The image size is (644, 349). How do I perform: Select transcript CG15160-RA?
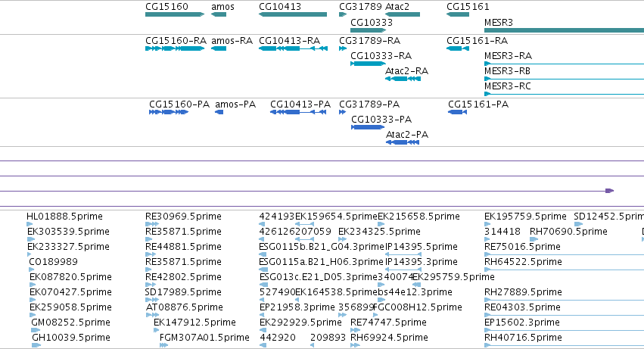[x=176, y=41]
